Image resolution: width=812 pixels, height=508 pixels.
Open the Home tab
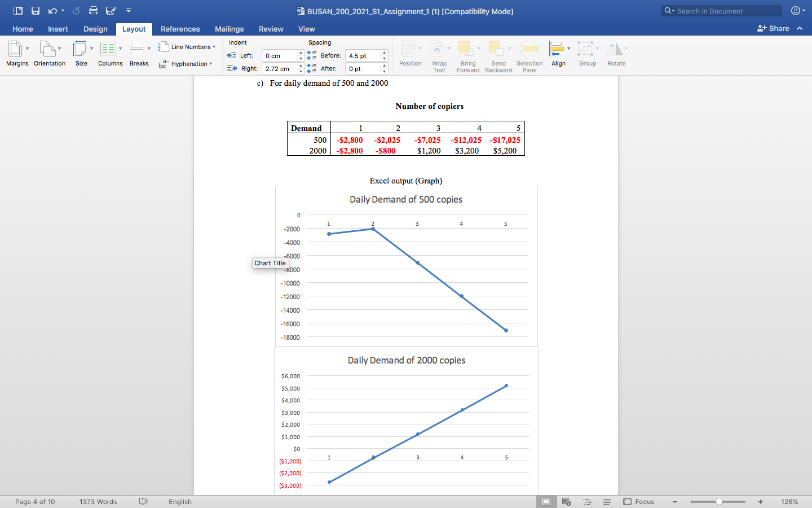pyautogui.click(x=23, y=29)
